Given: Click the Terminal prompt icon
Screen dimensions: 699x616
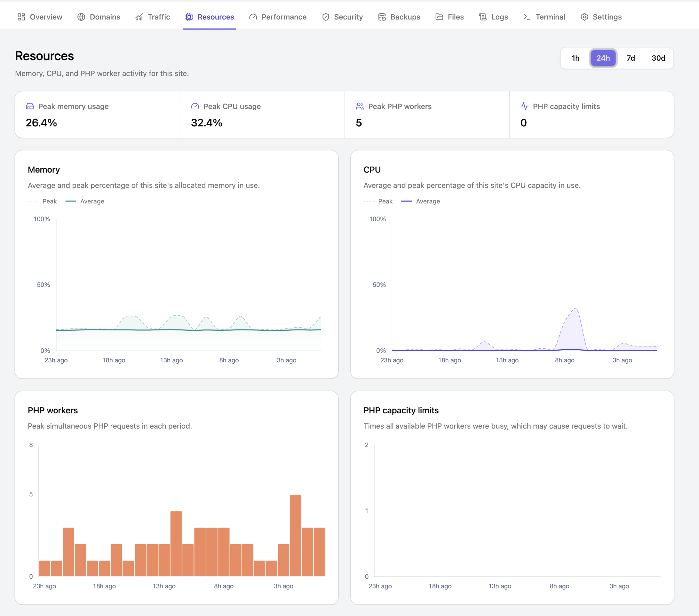Looking at the screenshot, I should coord(527,17).
